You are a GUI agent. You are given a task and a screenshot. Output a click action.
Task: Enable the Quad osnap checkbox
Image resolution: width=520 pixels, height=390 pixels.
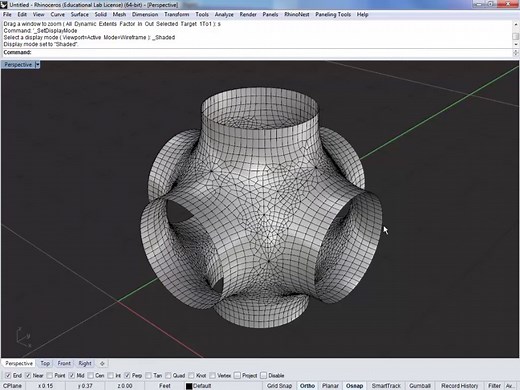click(168, 376)
